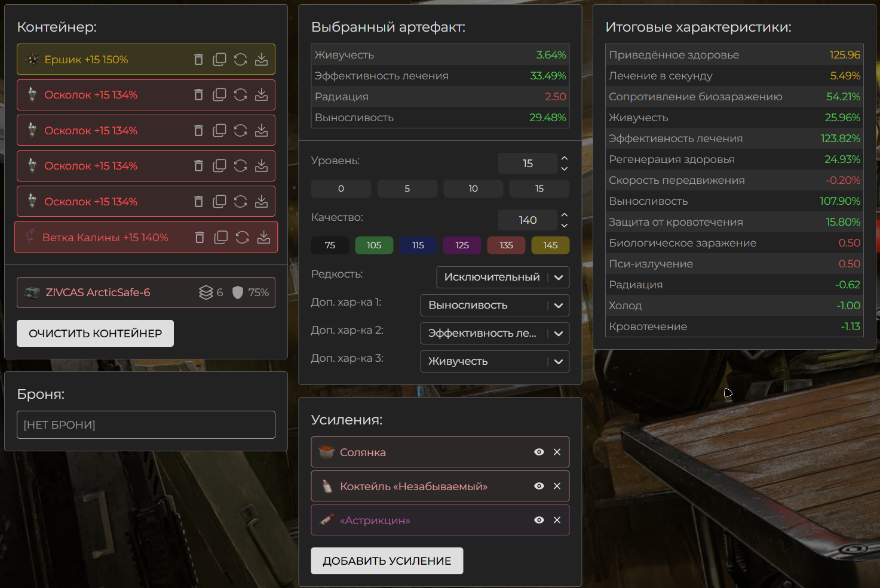This screenshot has height=588, width=880.
Task: Select the ZIVCAS ArcticSafe-6 container
Action: point(146,293)
